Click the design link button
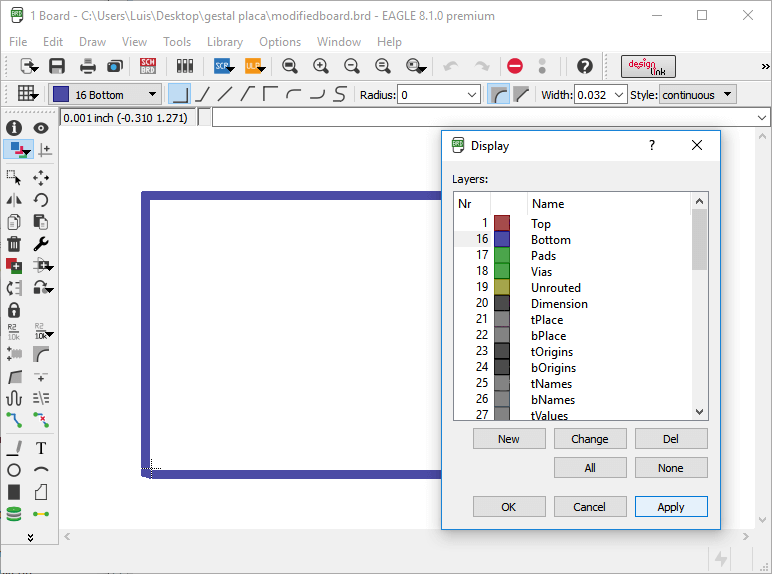 [x=648, y=66]
